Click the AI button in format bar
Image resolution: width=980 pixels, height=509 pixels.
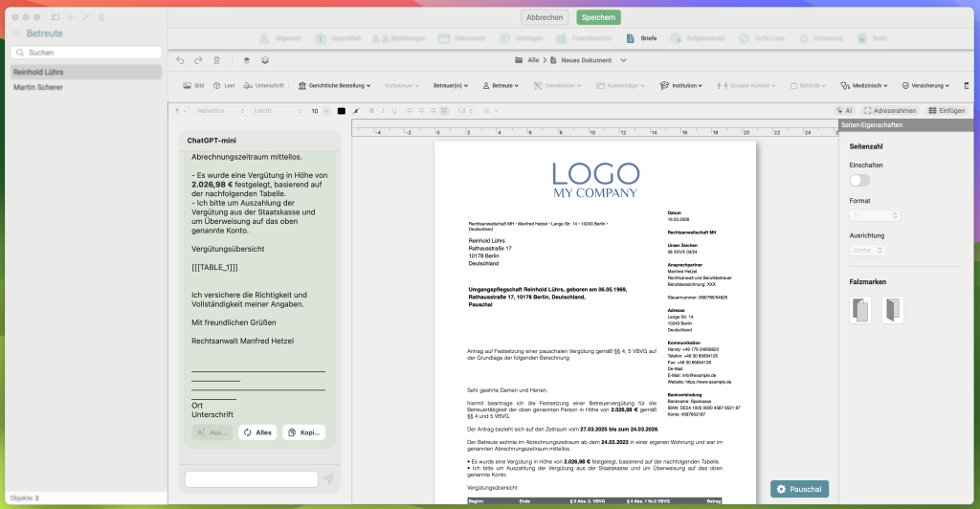click(x=844, y=111)
